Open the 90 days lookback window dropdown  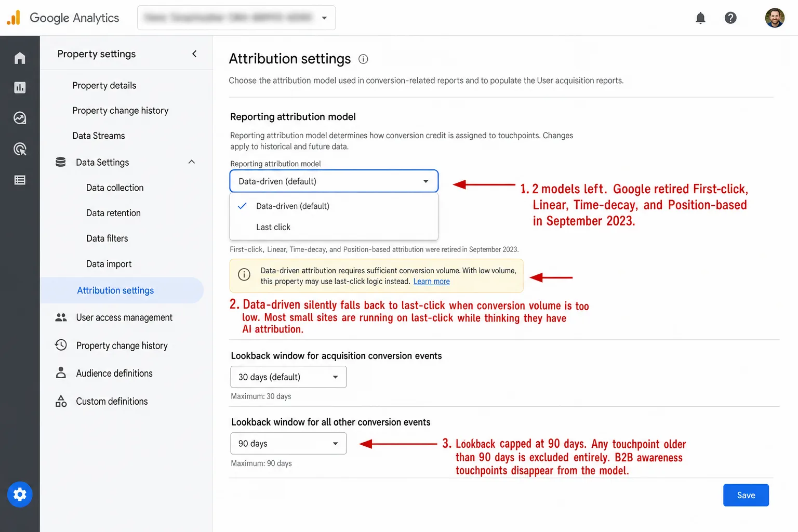click(288, 444)
